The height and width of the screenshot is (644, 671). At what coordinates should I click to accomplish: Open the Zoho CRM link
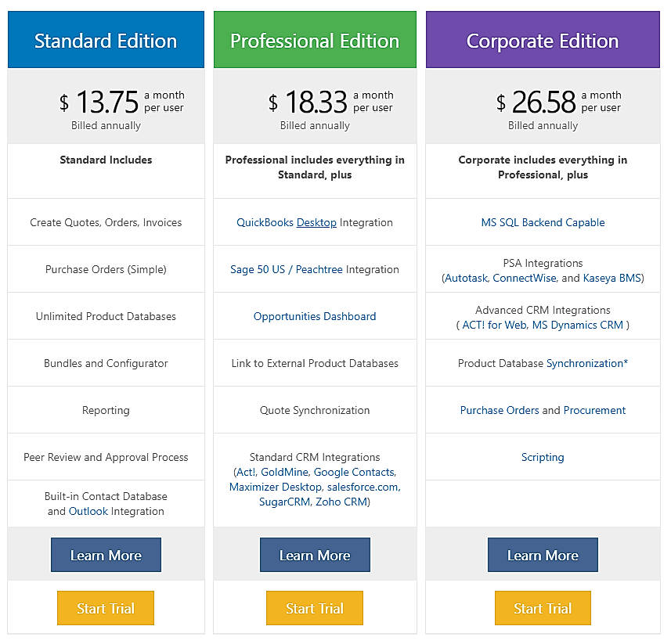click(341, 502)
